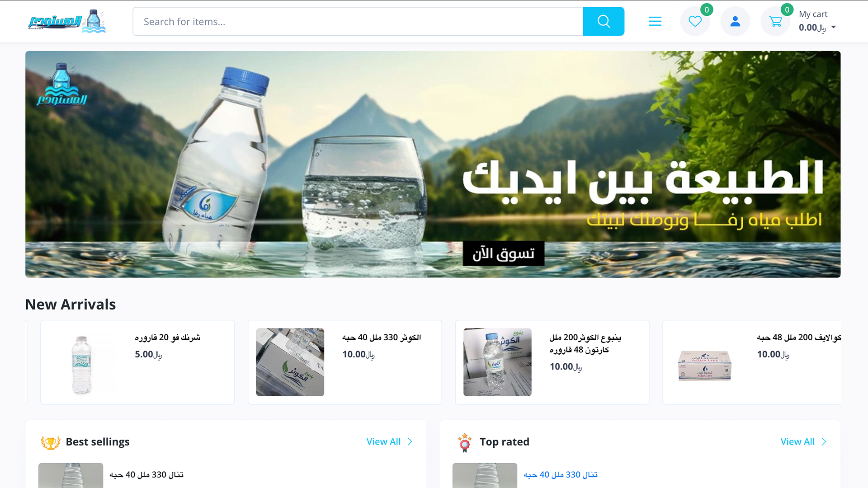This screenshot has height=488, width=868.
Task: Open the shopping cart icon
Action: point(775,21)
